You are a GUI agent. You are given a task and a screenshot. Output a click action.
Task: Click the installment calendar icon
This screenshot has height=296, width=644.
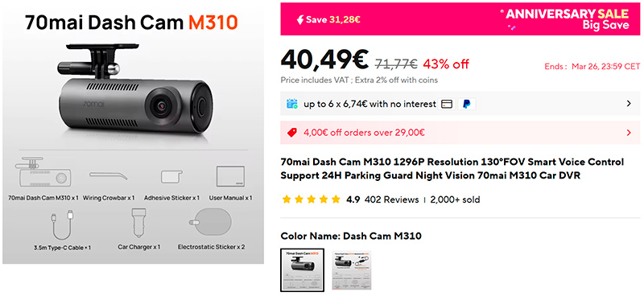(x=292, y=104)
